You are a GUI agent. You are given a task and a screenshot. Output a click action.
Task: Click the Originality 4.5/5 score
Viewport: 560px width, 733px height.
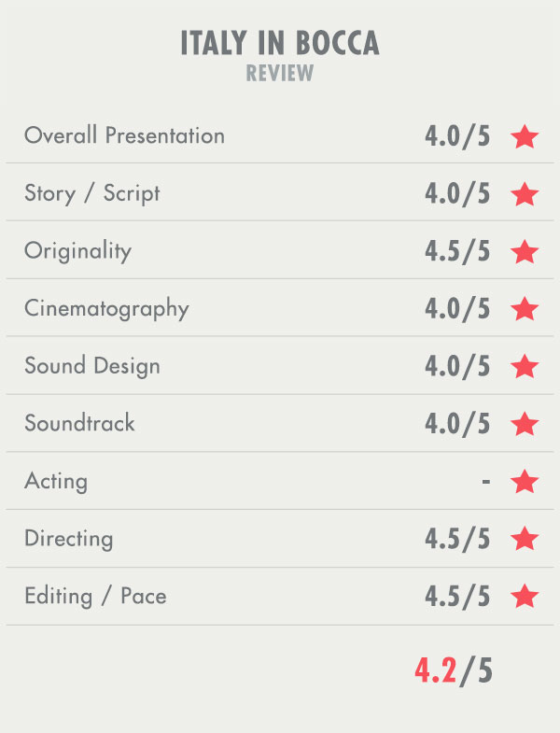pyautogui.click(x=457, y=251)
